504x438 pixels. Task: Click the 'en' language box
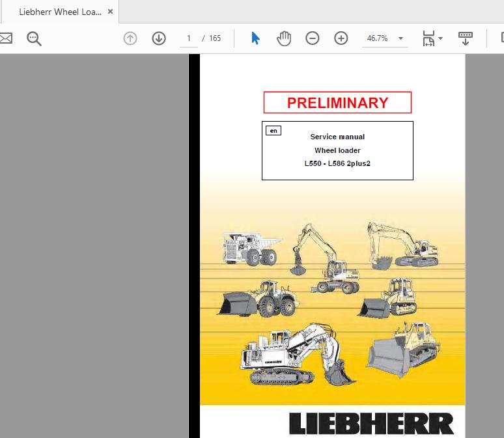(273, 130)
